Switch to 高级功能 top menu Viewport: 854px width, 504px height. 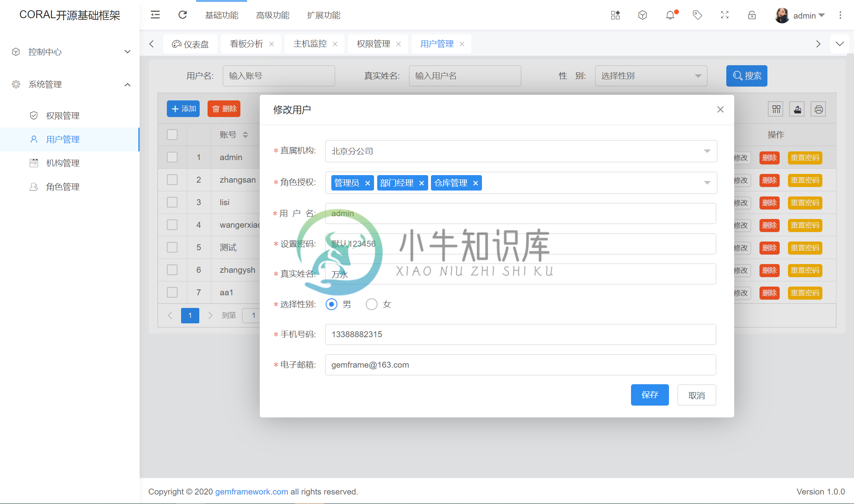click(273, 15)
